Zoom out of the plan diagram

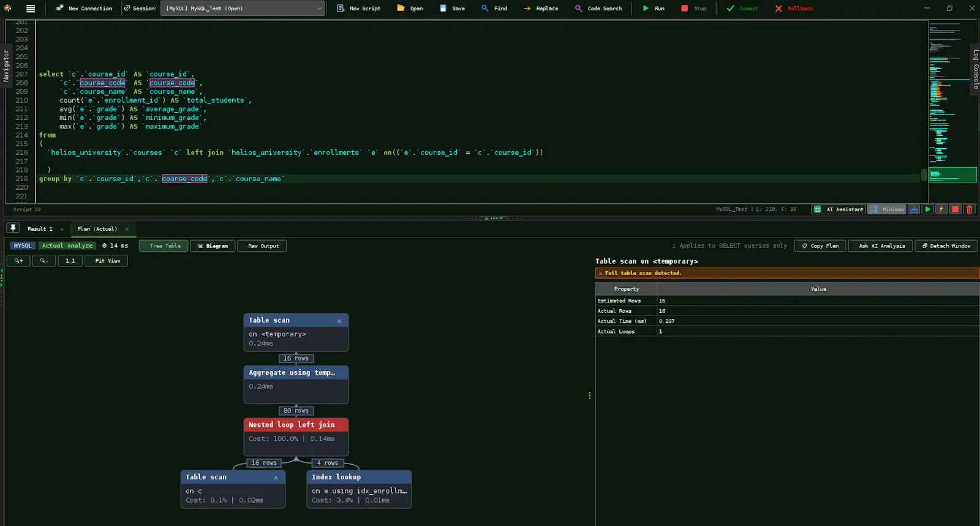pyautogui.click(x=44, y=261)
